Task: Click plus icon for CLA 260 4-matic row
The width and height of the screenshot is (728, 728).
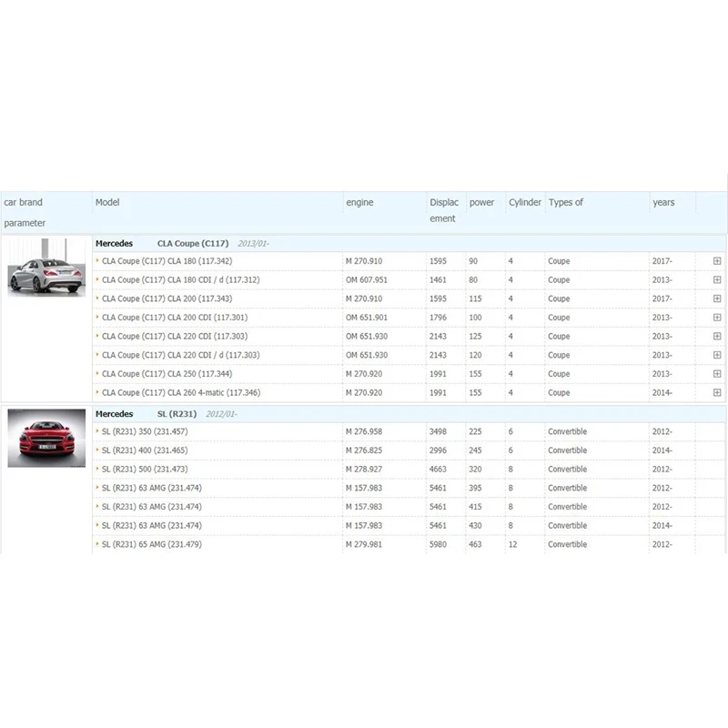Action: tap(717, 393)
